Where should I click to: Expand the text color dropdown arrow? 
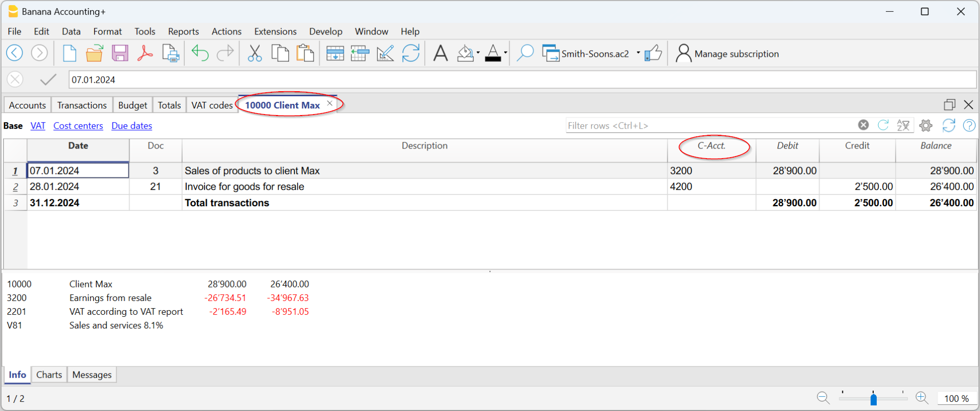click(505, 53)
